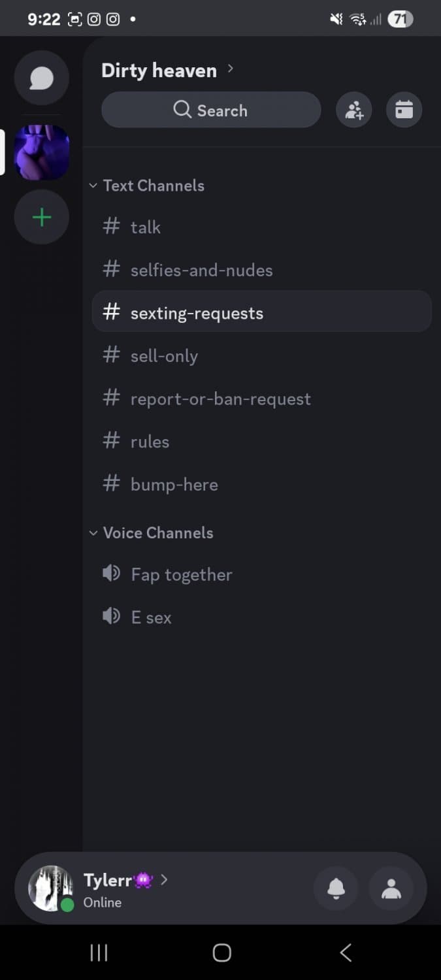The height and width of the screenshot is (980, 441).
Task: Join the E sex voice channel
Action: [151, 617]
